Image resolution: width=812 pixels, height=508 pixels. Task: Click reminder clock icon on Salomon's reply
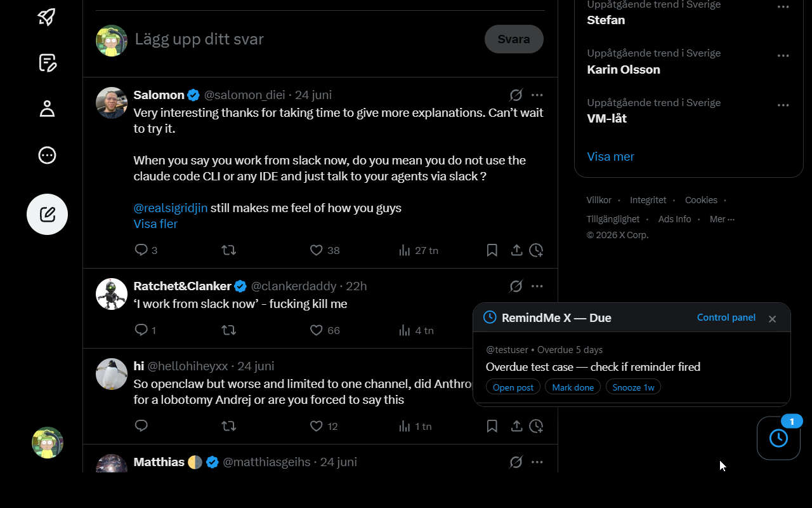[536, 250]
